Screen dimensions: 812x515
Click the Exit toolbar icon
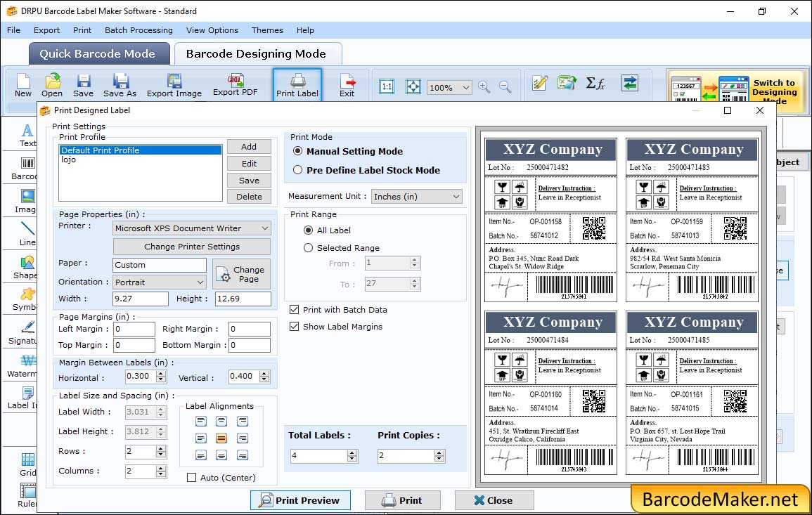tap(347, 86)
